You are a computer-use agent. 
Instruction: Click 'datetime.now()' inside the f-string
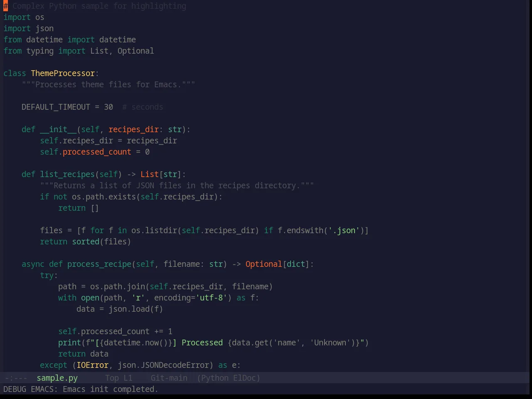pos(136,342)
